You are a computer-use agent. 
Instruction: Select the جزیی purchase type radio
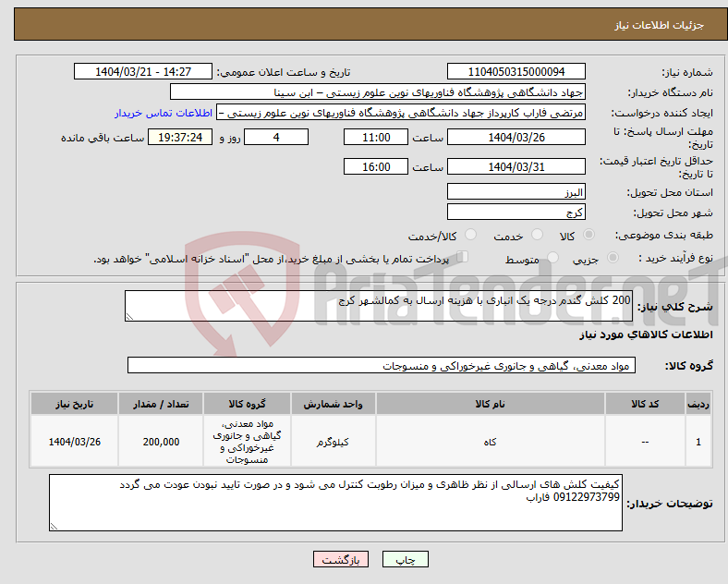(x=613, y=258)
